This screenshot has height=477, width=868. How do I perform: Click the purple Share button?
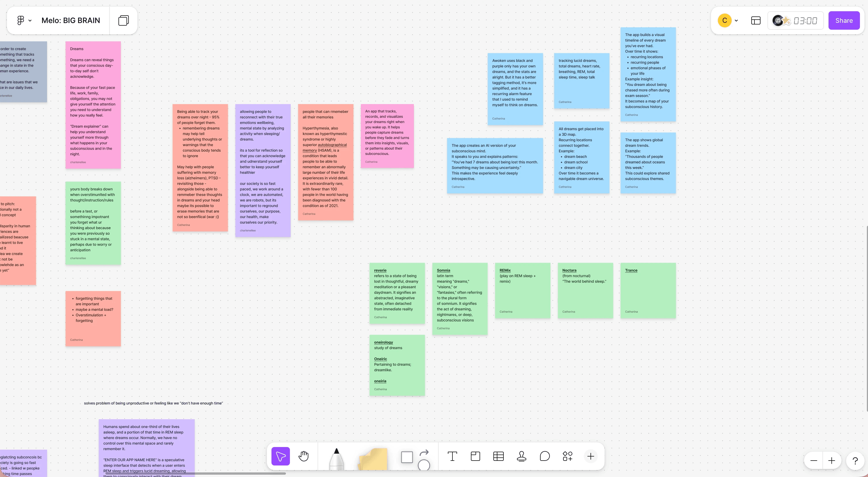tap(844, 20)
